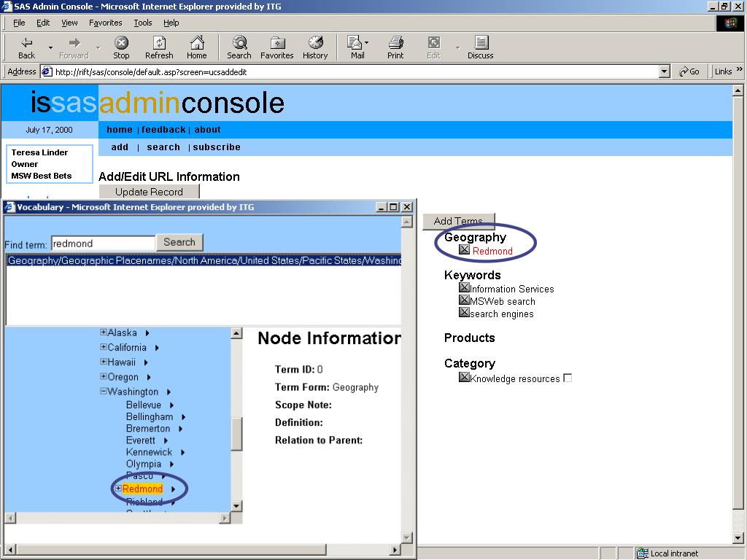The width and height of the screenshot is (747, 560).
Task: Follow the about navigation link
Action: coord(207,130)
